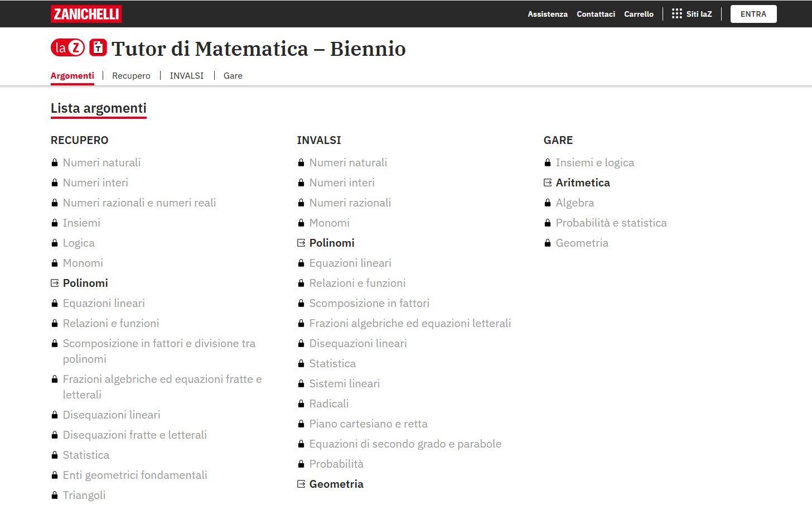Screen dimensions: 812x509
Task: Switch to the INVALSI tab
Action: coord(186,76)
